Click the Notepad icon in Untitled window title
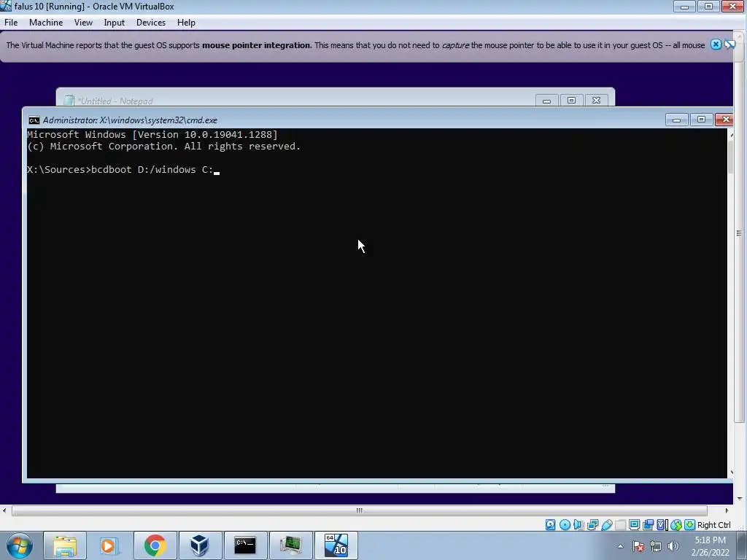 pyautogui.click(x=69, y=100)
